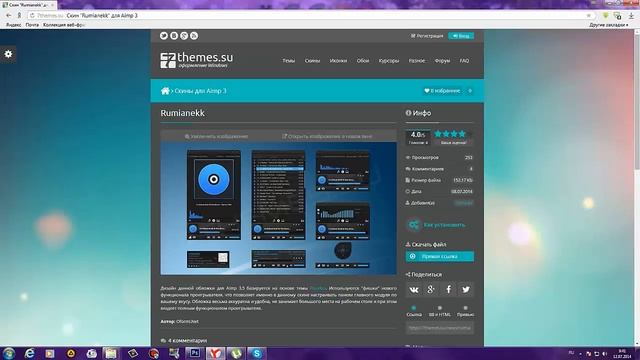Screen dimensions: 640x360
Task: Open the Яндекс bookmark
Action: point(13,25)
